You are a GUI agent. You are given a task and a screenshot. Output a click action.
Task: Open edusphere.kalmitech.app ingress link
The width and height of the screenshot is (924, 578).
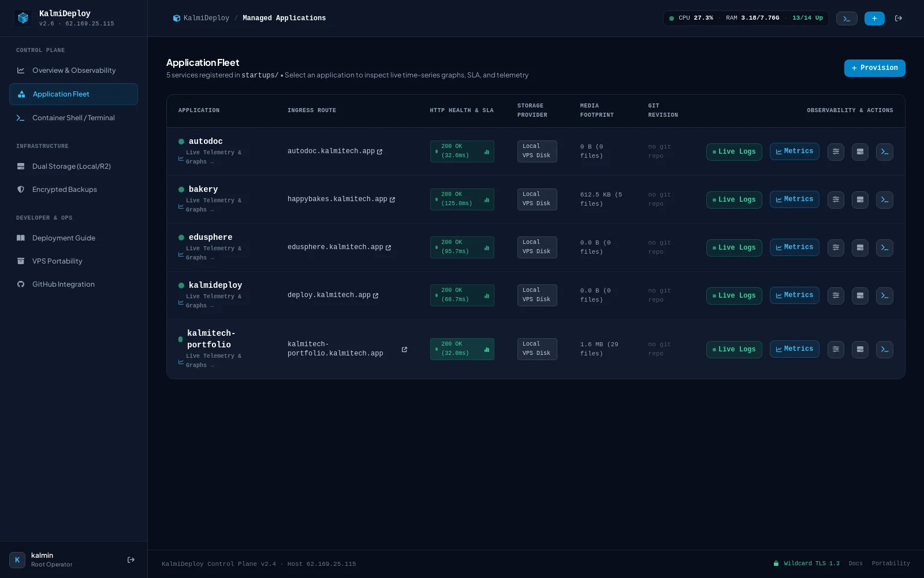[x=339, y=247]
